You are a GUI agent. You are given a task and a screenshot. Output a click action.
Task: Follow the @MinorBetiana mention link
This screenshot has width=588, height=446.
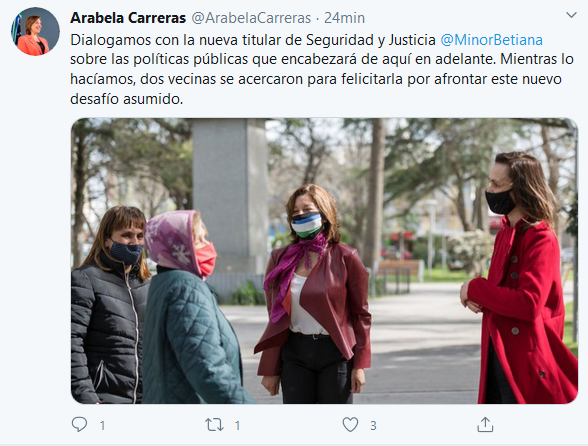click(491, 40)
